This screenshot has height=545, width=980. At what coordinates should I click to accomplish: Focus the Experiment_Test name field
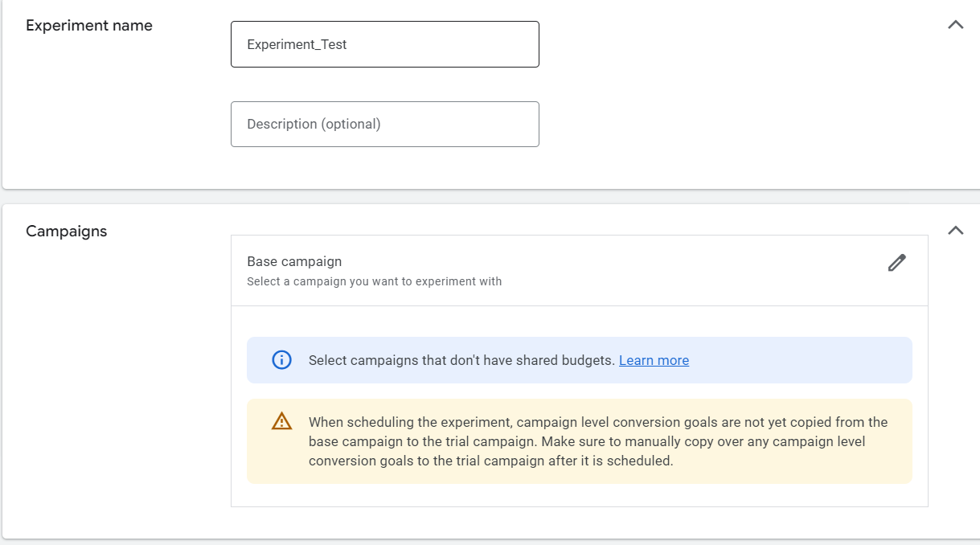(x=384, y=44)
